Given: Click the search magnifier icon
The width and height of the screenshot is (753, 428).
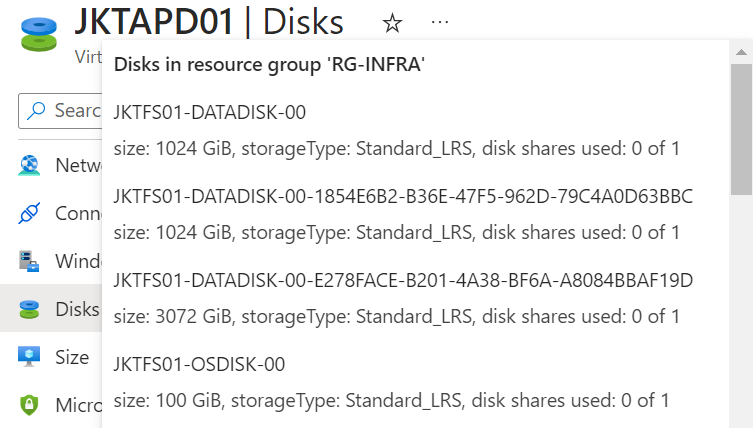Looking at the screenshot, I should point(36,110).
